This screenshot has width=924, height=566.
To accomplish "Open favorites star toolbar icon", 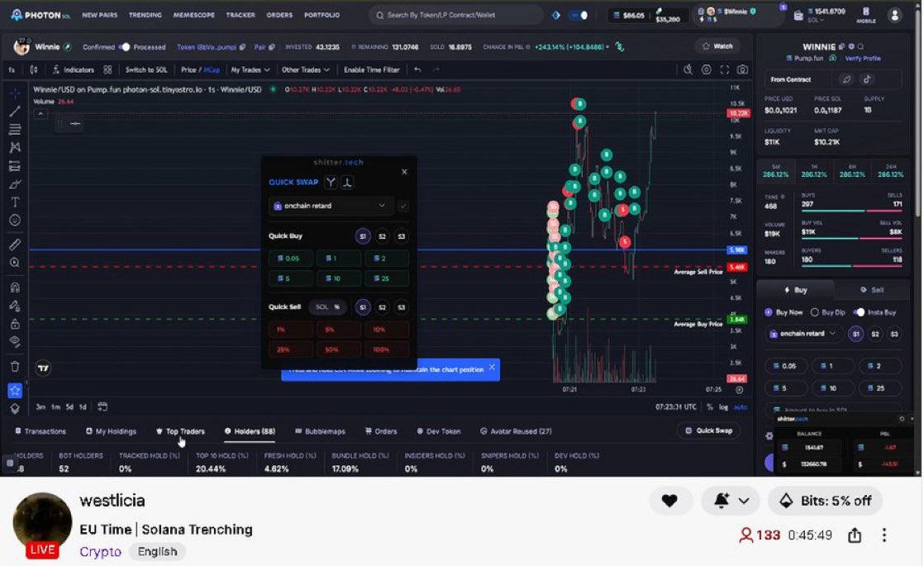I will tap(15, 391).
